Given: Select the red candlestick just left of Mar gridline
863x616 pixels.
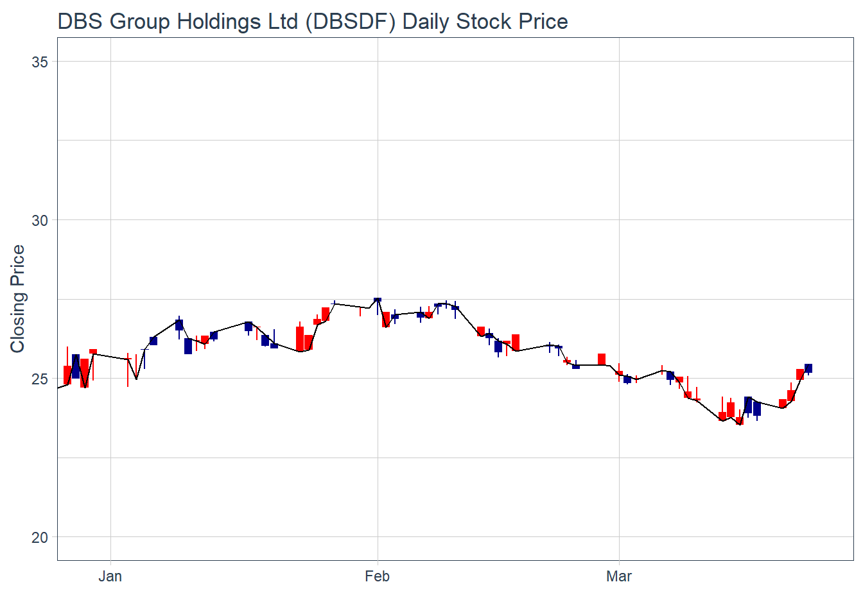Looking at the screenshot, I should (602, 359).
